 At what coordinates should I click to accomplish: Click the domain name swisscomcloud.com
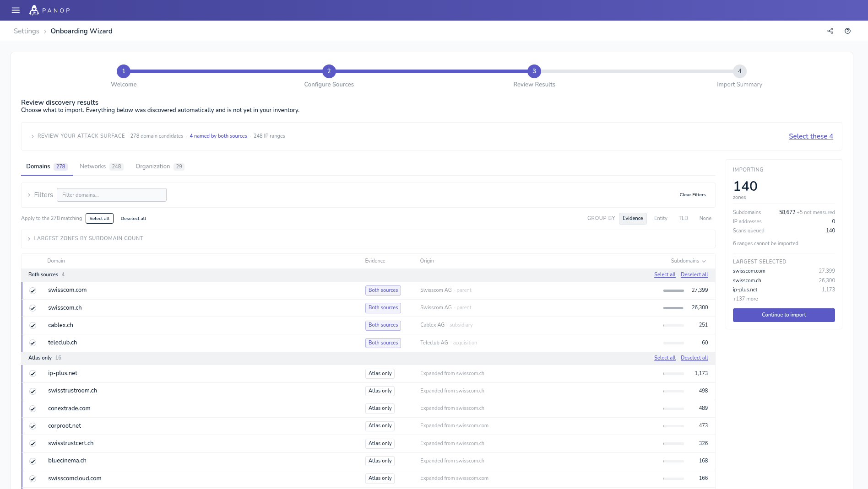[75, 478]
